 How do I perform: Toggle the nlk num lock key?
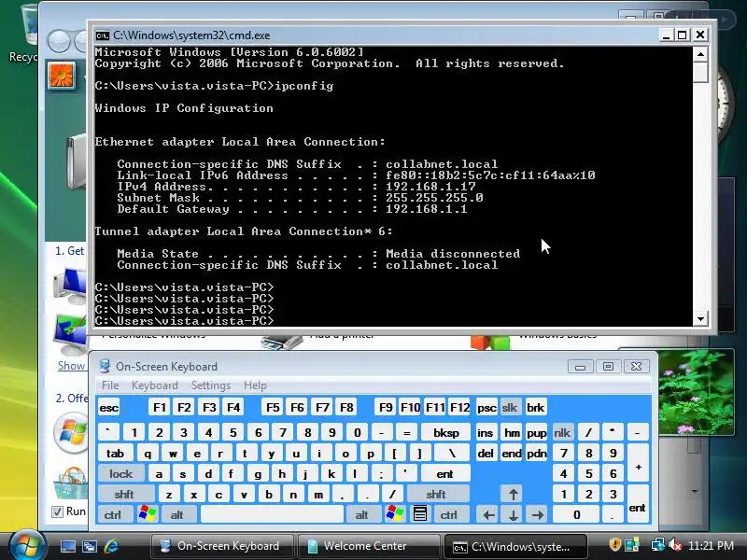(562, 432)
